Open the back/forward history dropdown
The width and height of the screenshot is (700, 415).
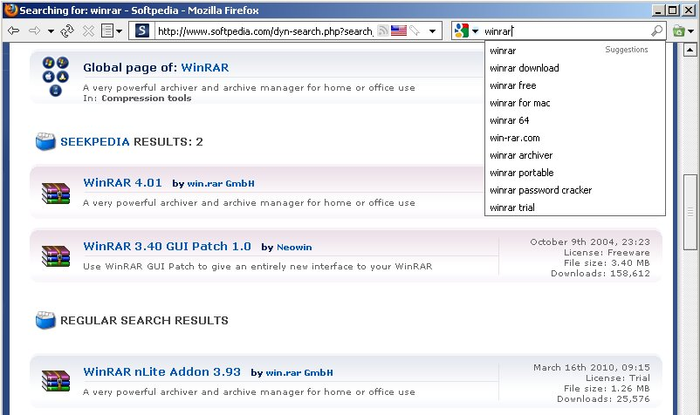[51, 31]
